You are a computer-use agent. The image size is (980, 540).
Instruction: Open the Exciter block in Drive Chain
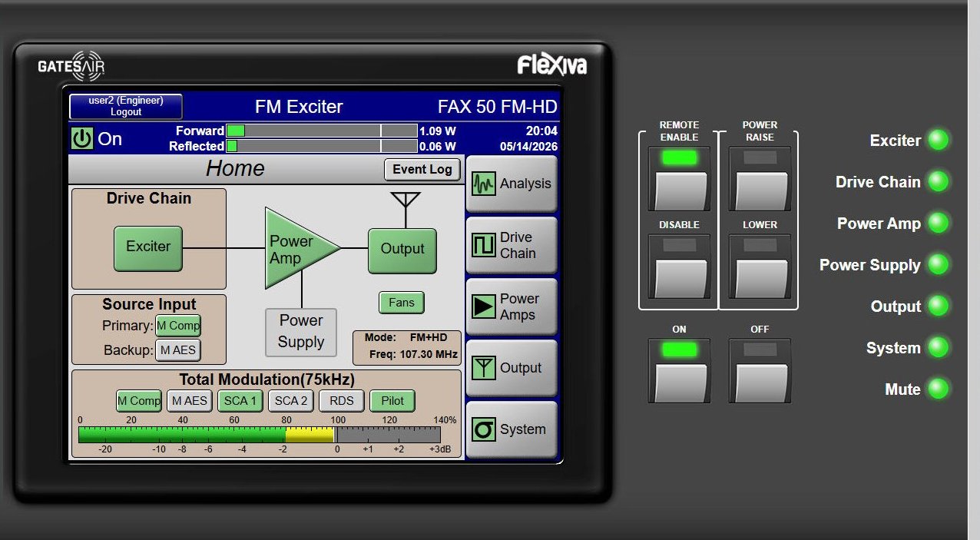pos(148,248)
